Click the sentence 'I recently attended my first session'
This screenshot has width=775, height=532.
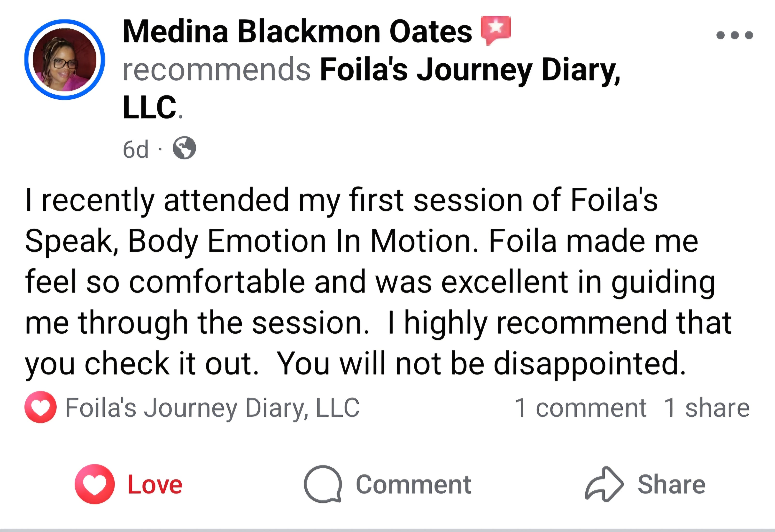[x=233, y=200]
